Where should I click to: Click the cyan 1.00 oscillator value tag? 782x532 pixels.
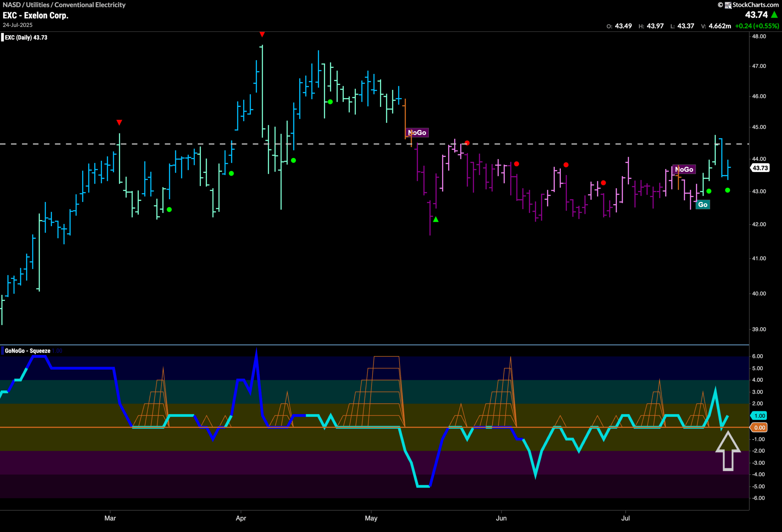(x=759, y=416)
